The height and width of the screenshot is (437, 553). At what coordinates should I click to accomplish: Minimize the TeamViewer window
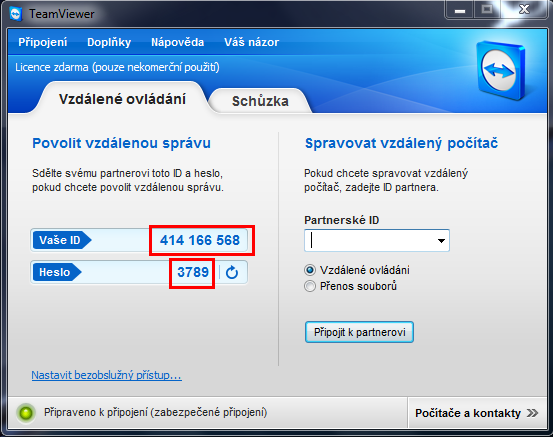[x=460, y=10]
